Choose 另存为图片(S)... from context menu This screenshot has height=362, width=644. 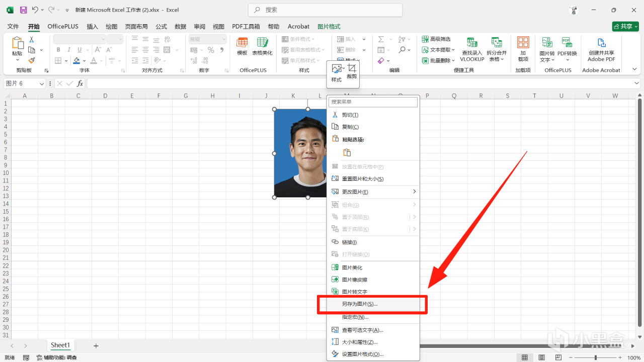tap(373, 304)
